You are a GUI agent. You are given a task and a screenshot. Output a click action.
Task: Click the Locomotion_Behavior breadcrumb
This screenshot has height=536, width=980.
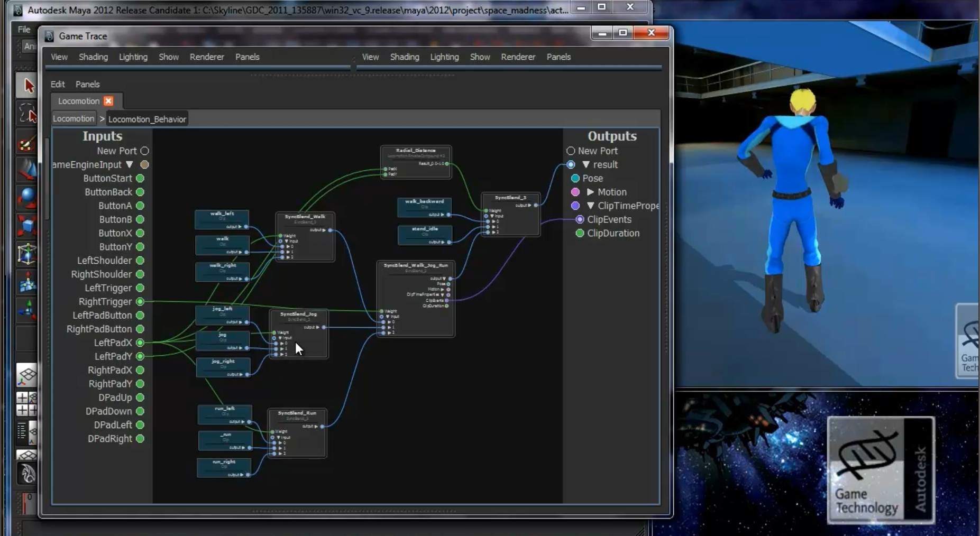coord(147,119)
